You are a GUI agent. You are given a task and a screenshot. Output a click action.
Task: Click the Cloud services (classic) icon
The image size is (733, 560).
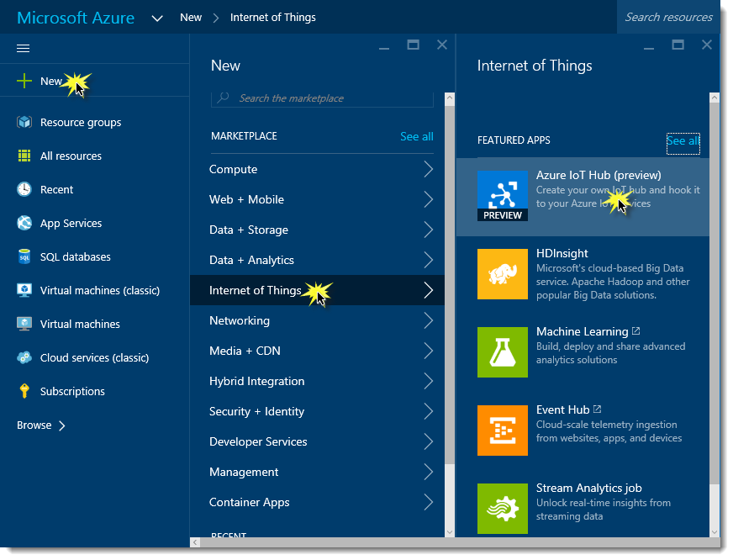click(x=24, y=357)
